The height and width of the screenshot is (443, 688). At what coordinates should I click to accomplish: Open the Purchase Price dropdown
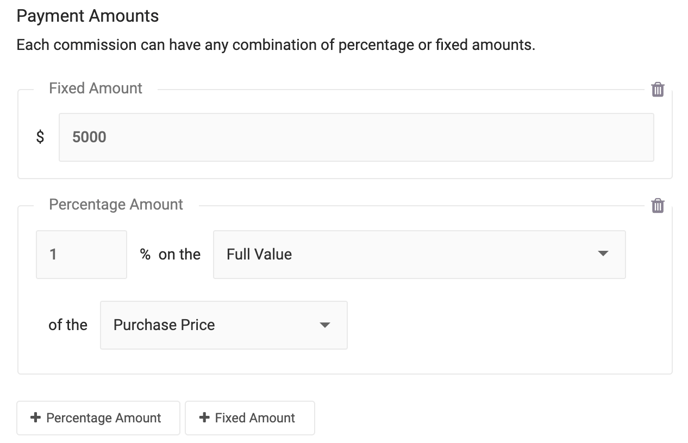coord(223,325)
